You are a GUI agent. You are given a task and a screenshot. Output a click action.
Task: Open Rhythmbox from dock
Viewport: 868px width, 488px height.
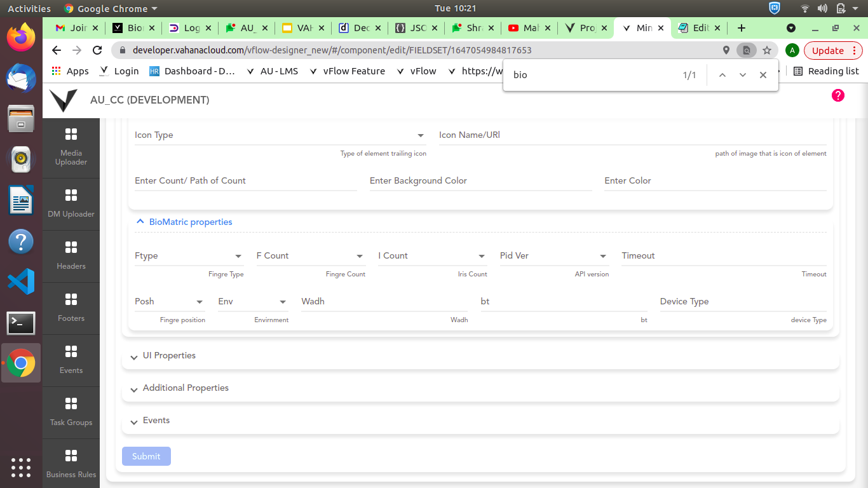(21, 159)
